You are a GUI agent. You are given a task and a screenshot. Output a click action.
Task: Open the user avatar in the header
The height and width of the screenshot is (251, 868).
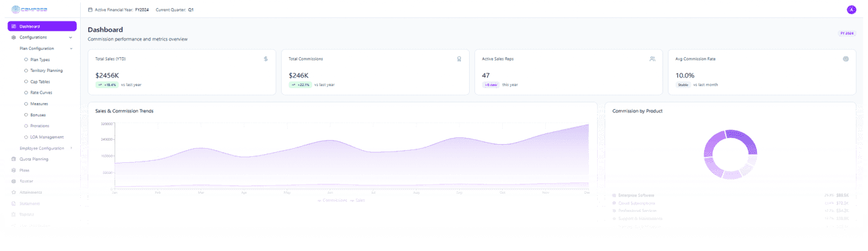click(x=851, y=9)
